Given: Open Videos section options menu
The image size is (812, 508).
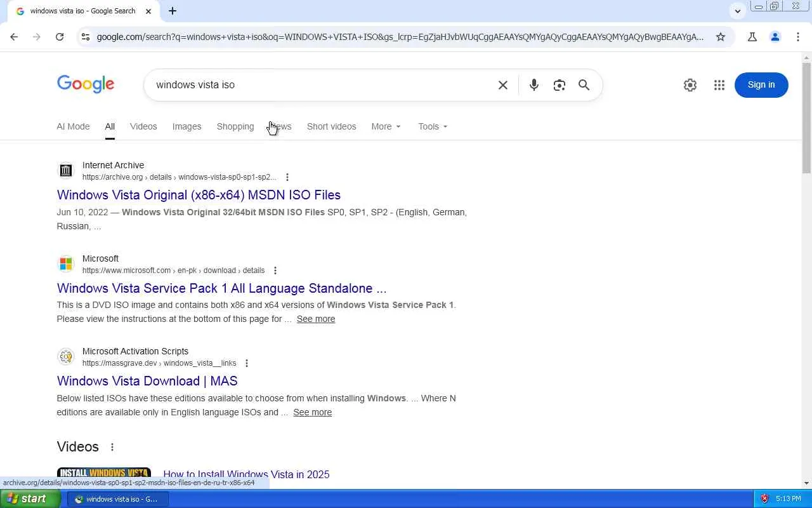Looking at the screenshot, I should pyautogui.click(x=112, y=447).
